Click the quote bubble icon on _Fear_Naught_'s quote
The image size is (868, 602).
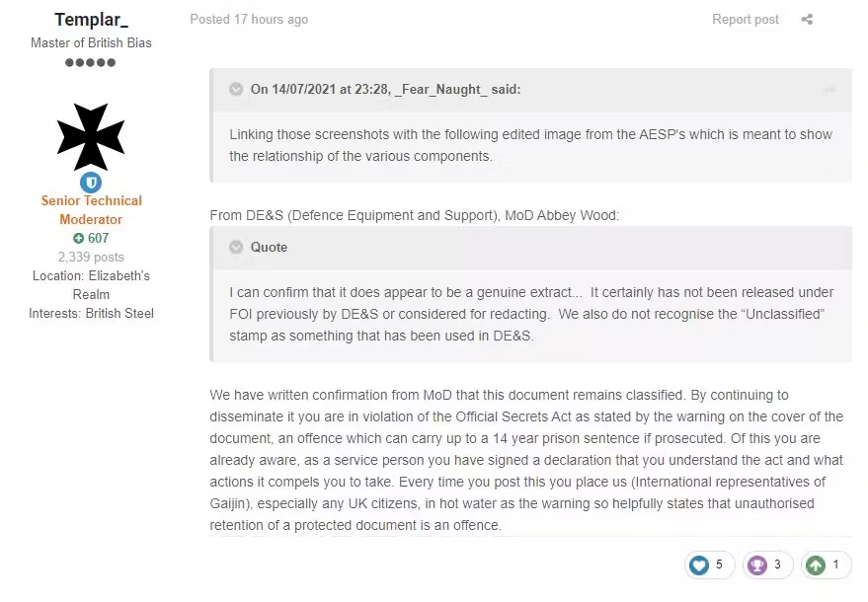[x=236, y=89]
